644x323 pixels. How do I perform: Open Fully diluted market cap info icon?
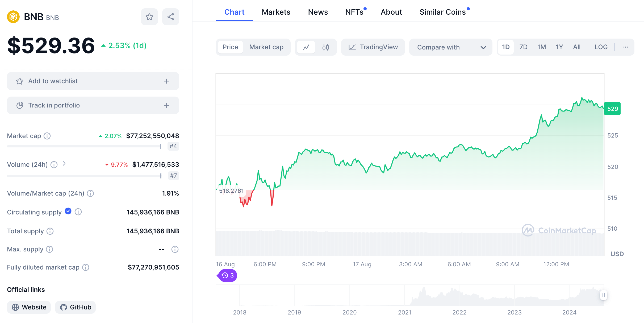pos(86,267)
